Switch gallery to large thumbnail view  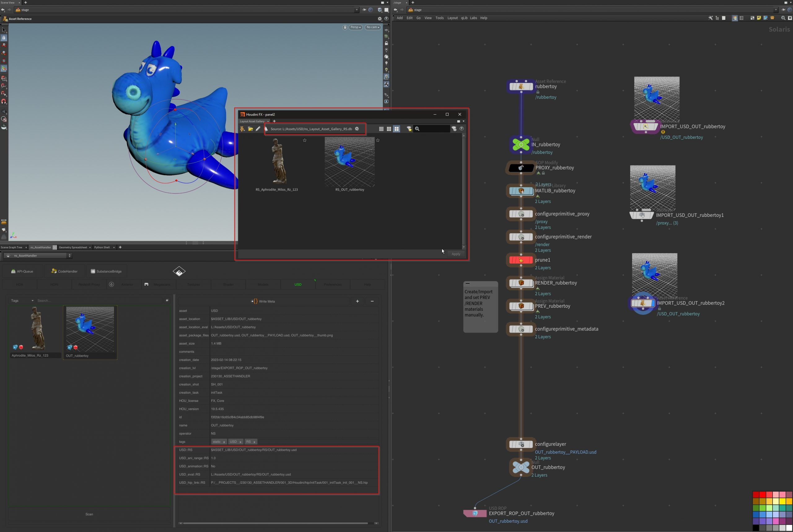click(396, 129)
